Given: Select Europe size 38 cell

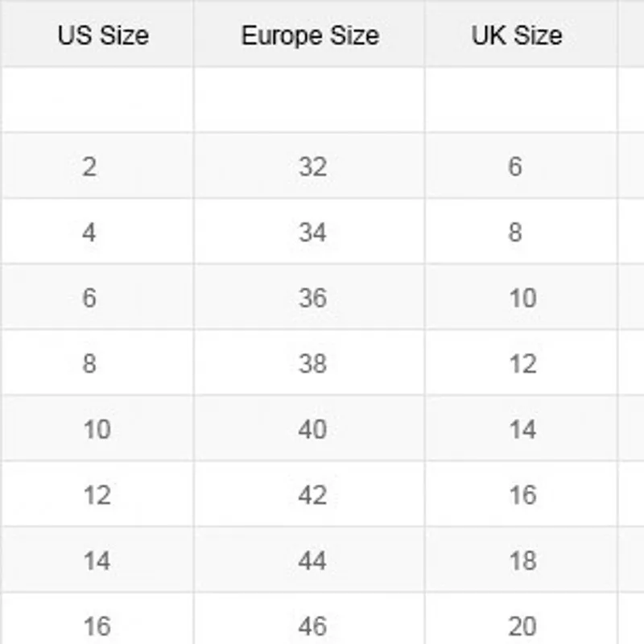Looking at the screenshot, I should (x=312, y=364).
